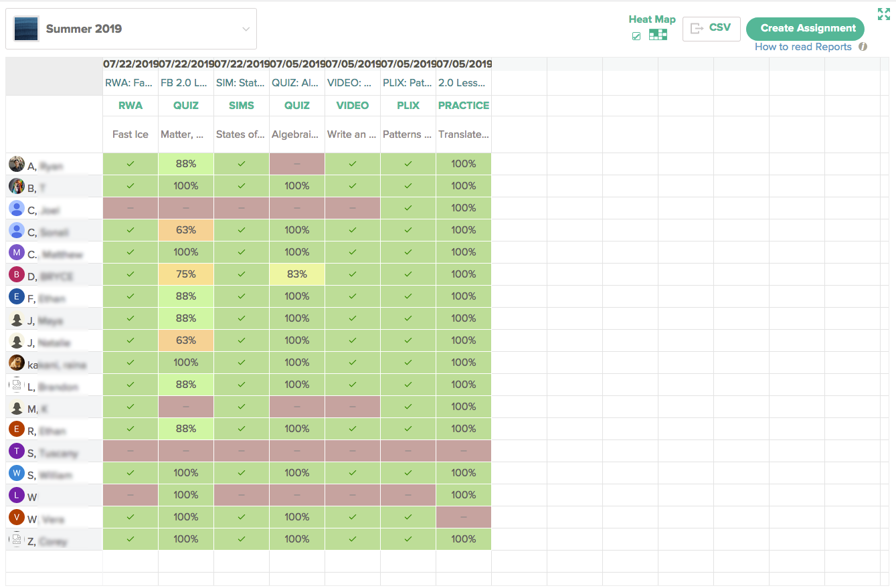Open the PLIX: Pat... assignment link
The height and width of the screenshot is (588, 896).
tap(408, 84)
